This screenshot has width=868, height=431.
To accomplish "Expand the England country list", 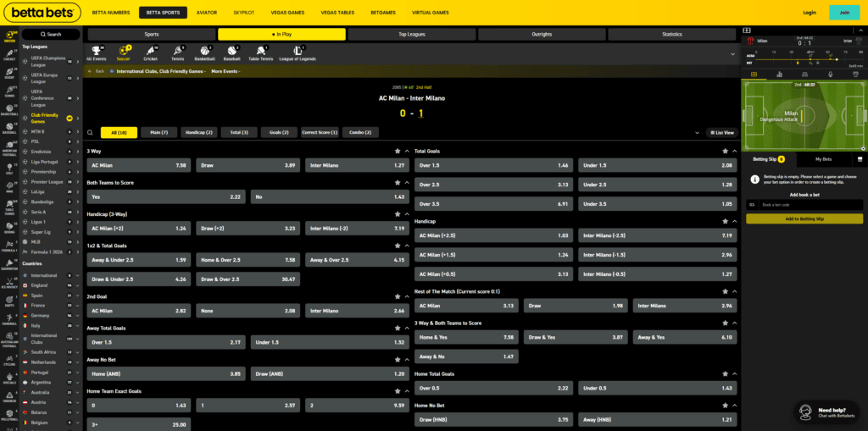I will point(77,285).
